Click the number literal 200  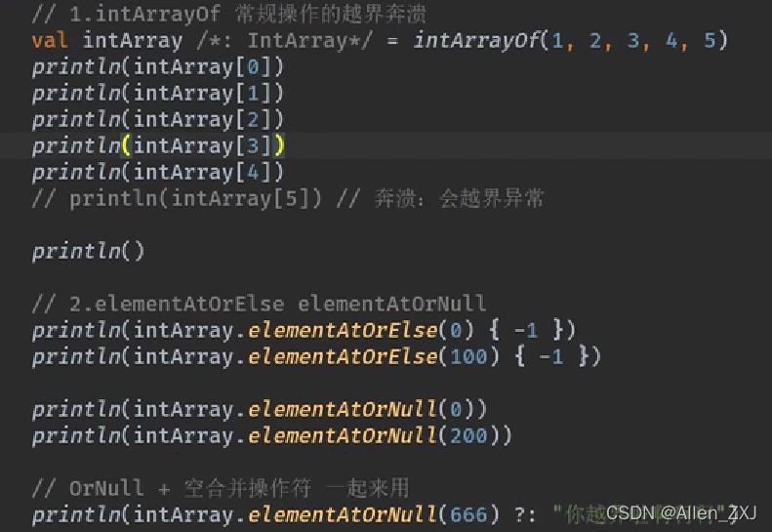[468, 436]
